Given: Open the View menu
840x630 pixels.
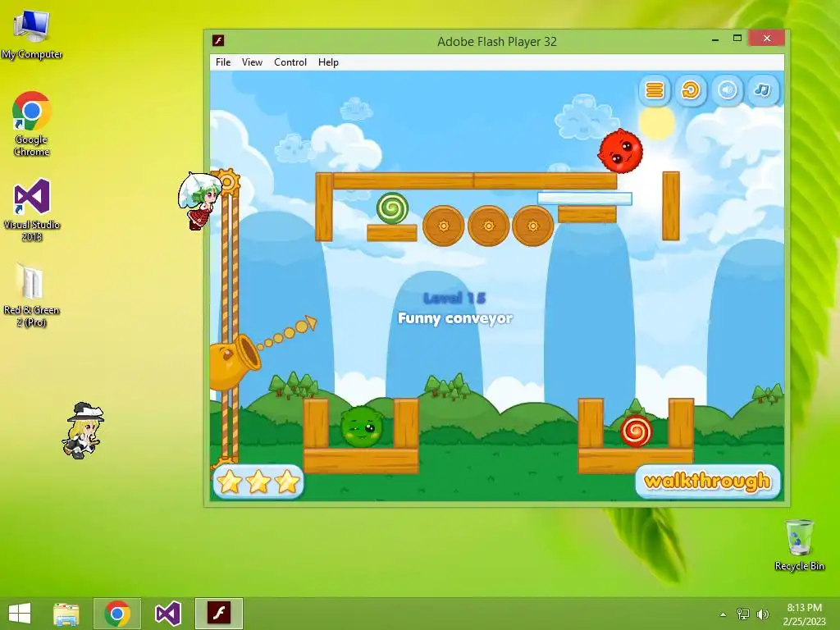Looking at the screenshot, I should point(252,62).
